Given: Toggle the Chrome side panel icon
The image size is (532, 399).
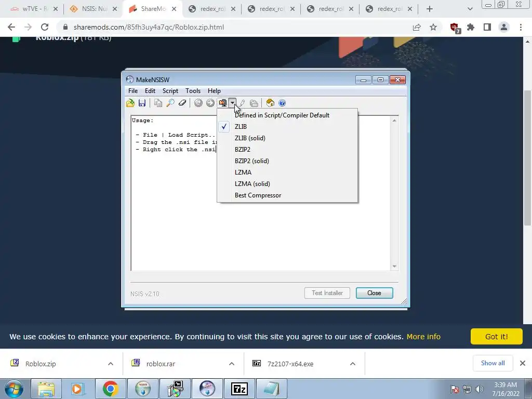Looking at the screenshot, I should (x=487, y=27).
